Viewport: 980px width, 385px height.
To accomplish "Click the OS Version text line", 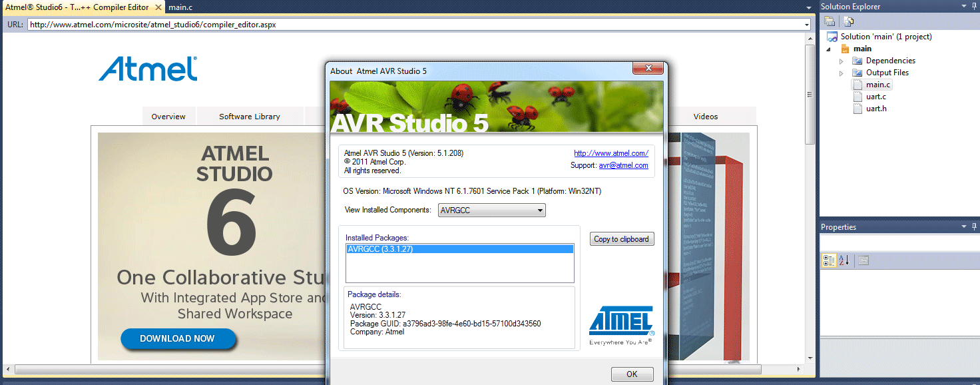I will [x=472, y=191].
